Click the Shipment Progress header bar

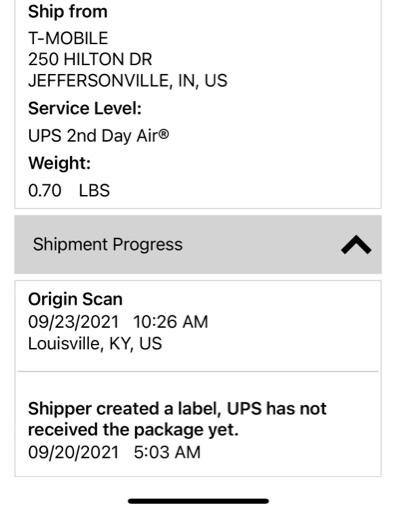coord(198,245)
